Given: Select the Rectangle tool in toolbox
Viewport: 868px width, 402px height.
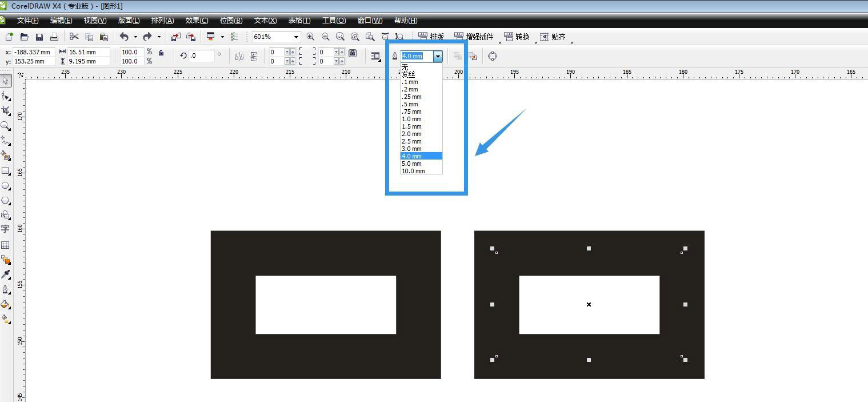Looking at the screenshot, I should pyautogui.click(x=6, y=170).
